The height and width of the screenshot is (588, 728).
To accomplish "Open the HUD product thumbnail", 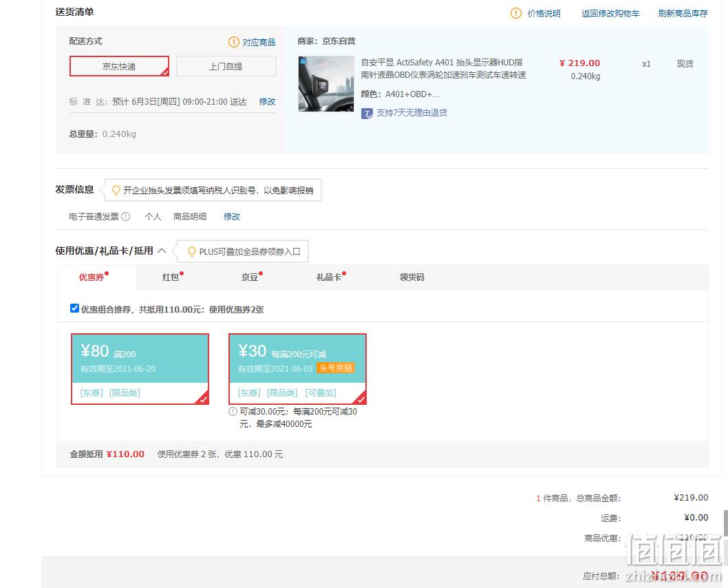I will coord(326,84).
